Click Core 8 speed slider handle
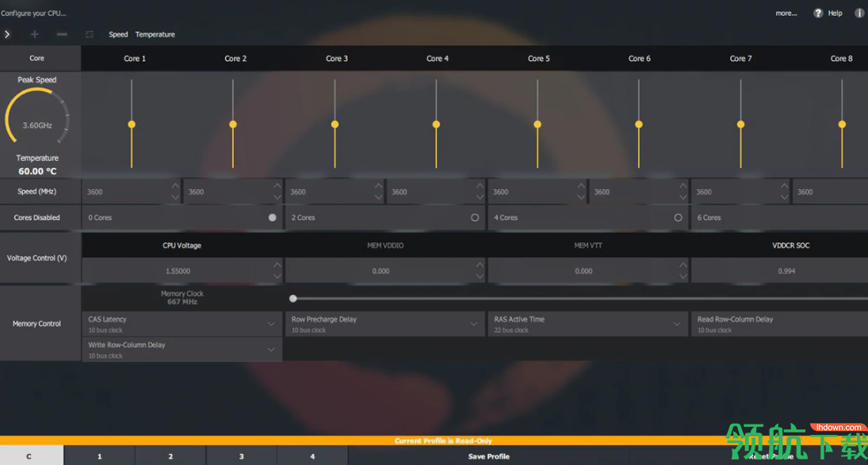 coord(842,124)
